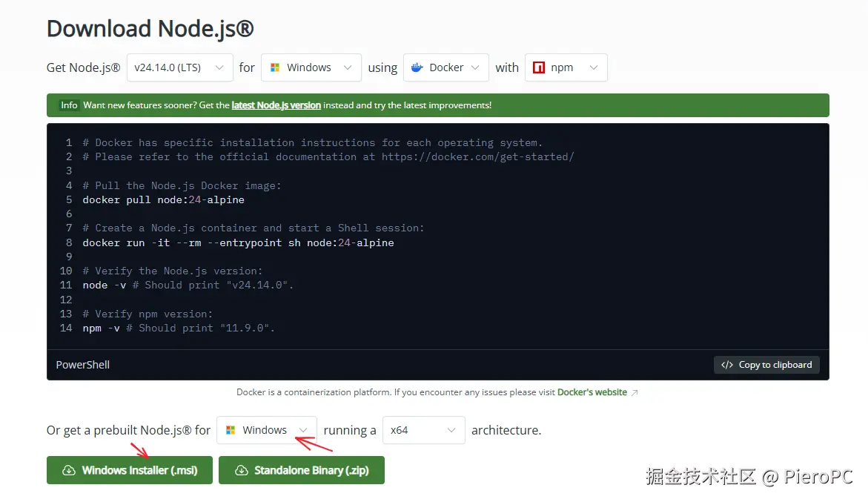The image size is (868, 502).
Task: Click the PowerShell label under the code block
Action: (x=82, y=365)
